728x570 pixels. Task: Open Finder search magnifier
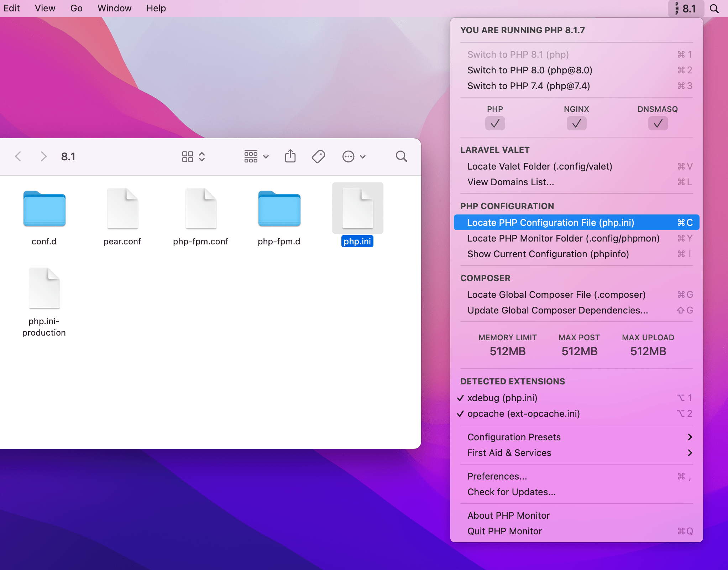(401, 156)
